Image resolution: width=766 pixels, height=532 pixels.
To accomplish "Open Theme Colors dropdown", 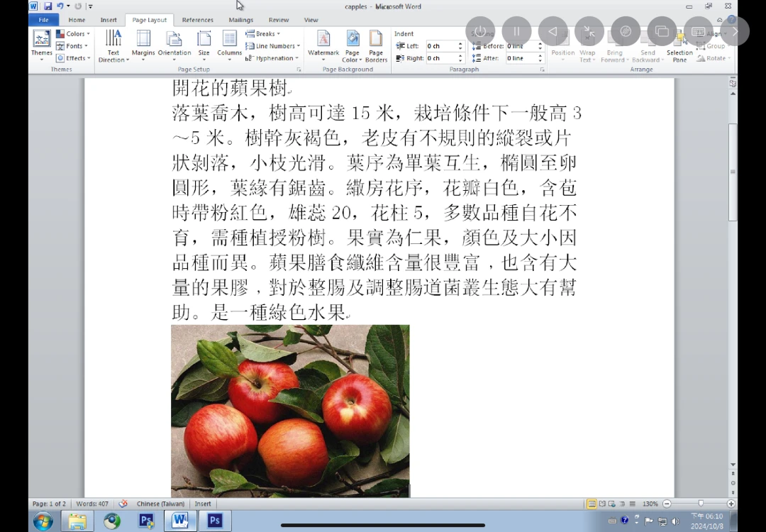I will point(73,34).
